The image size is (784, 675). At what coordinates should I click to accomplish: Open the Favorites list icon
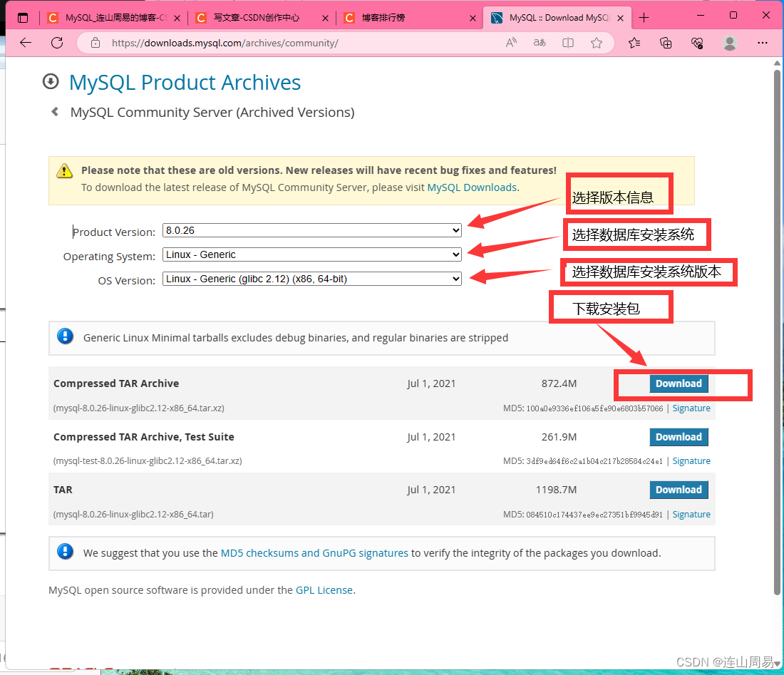coord(634,43)
